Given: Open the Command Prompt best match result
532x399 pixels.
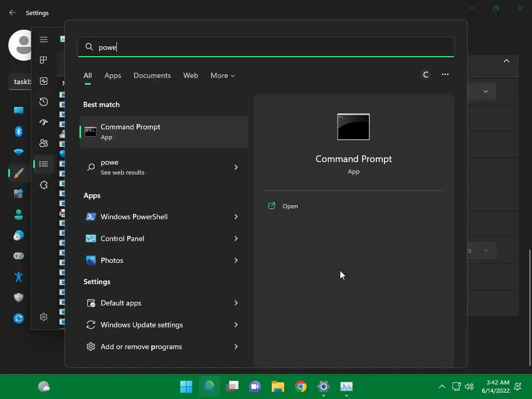Looking at the screenshot, I should tap(164, 131).
